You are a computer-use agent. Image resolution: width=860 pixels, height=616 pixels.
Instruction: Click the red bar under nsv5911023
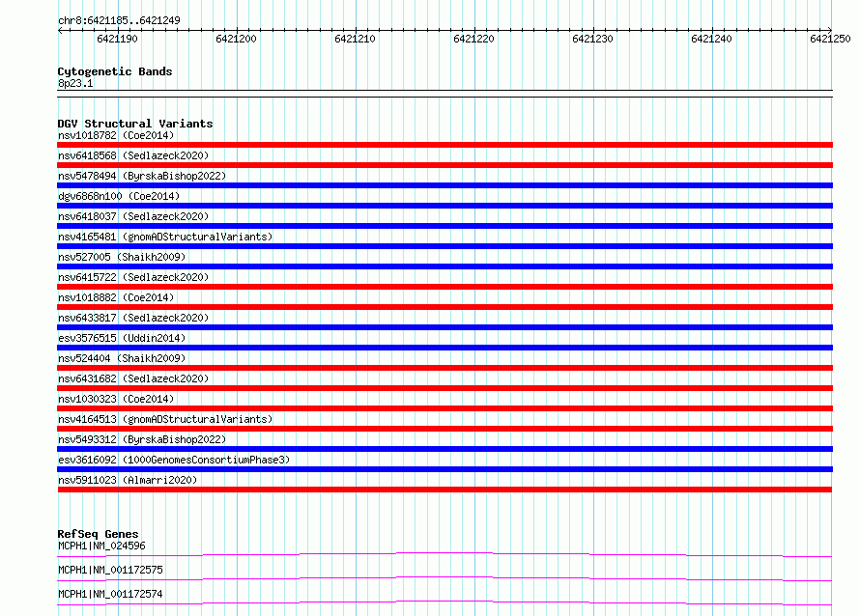pos(444,490)
